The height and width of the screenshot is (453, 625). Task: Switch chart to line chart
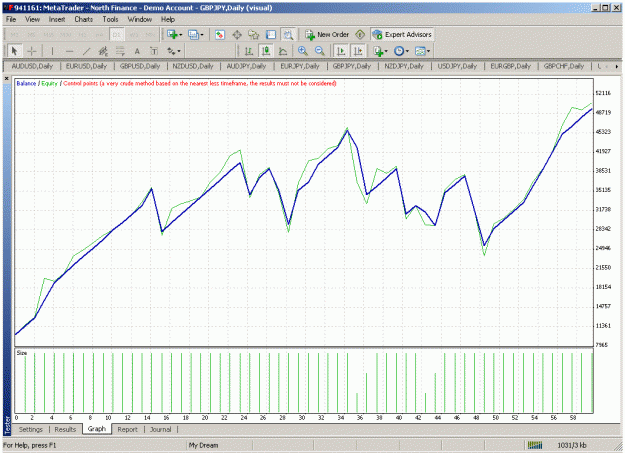283,51
